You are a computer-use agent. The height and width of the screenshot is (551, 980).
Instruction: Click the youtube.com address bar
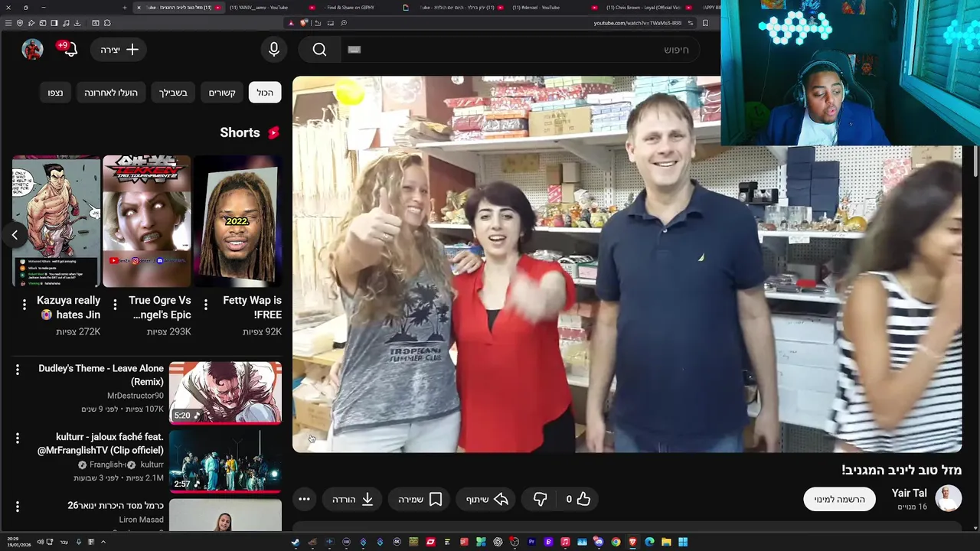[637, 23]
